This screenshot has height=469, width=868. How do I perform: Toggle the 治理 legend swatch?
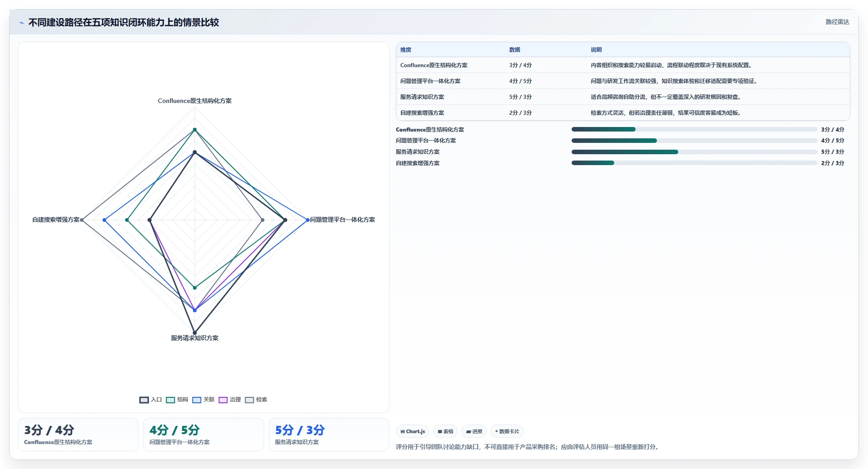[223, 400]
